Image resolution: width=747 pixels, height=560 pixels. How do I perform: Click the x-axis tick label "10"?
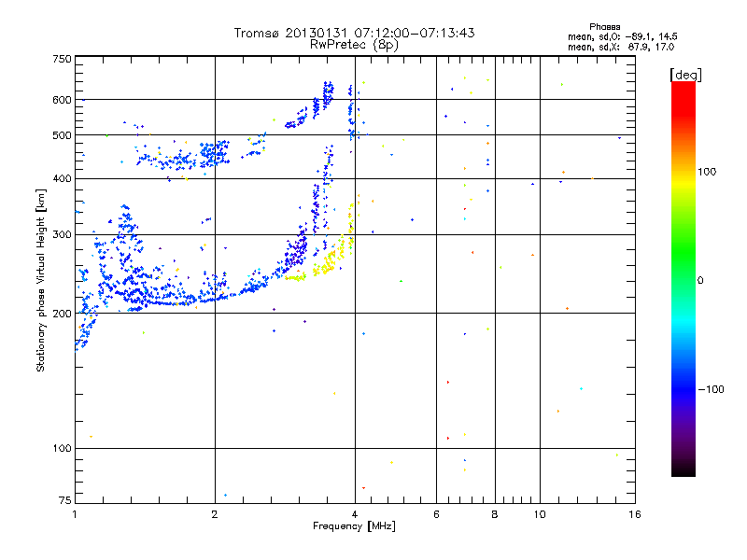540,514
